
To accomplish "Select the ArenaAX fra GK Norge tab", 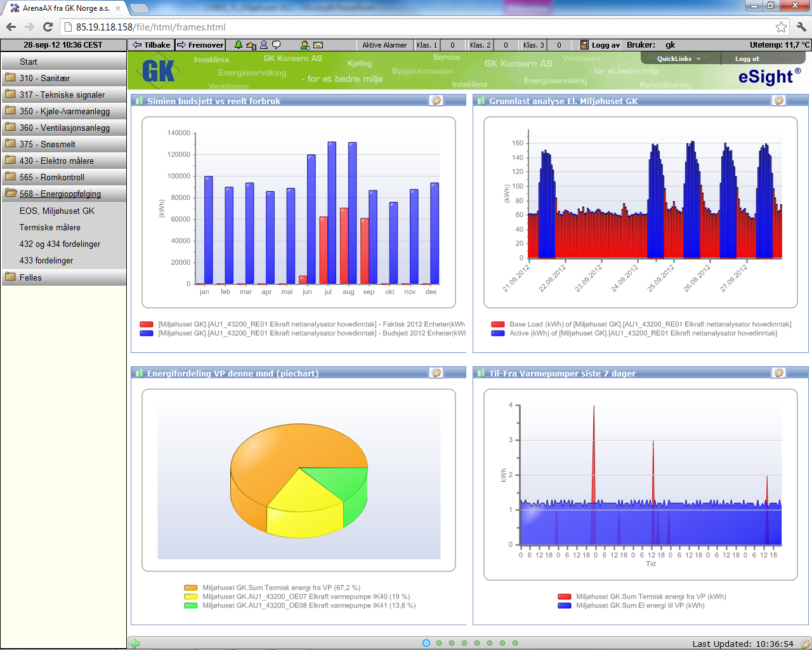I will [65, 8].
